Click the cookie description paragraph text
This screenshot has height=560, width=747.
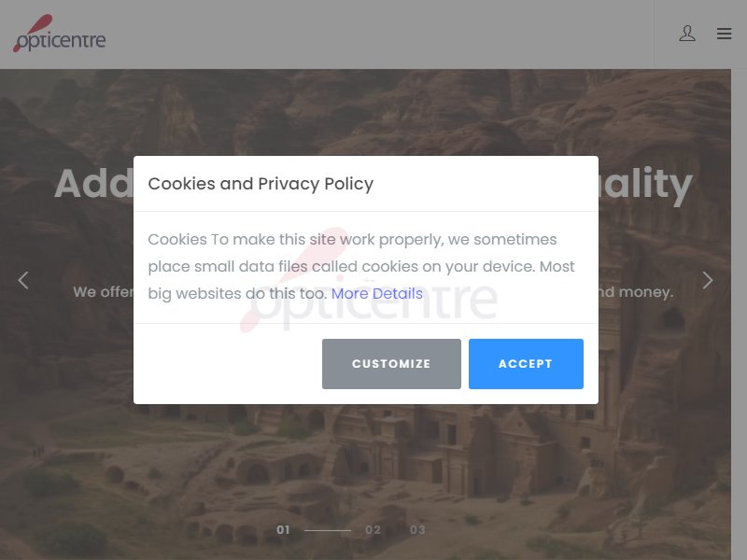[361, 266]
